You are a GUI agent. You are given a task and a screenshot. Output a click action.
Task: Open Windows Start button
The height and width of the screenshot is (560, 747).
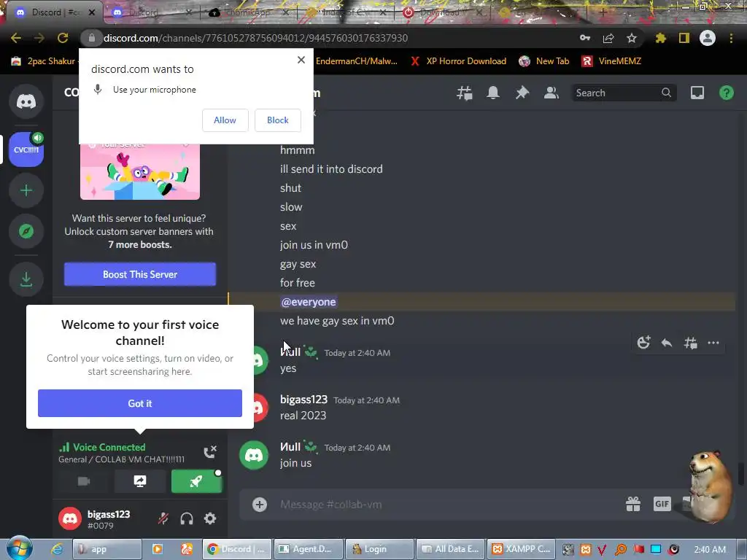tap(18, 548)
